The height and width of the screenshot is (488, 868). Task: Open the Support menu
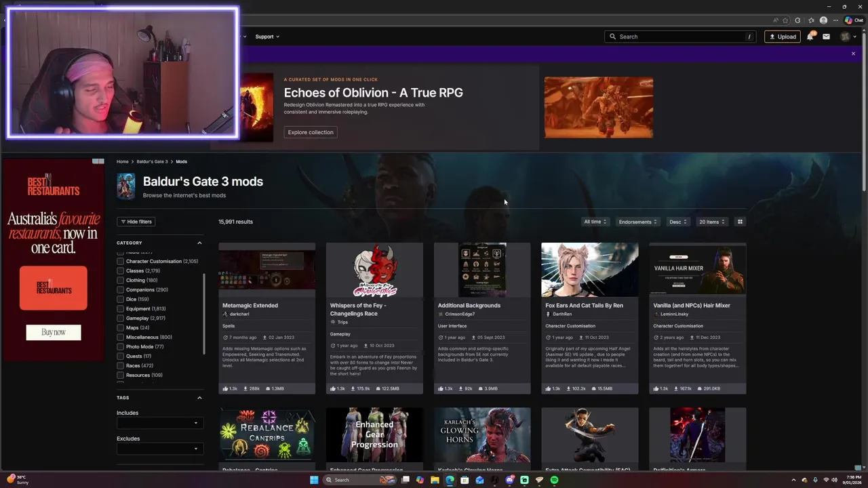(267, 37)
